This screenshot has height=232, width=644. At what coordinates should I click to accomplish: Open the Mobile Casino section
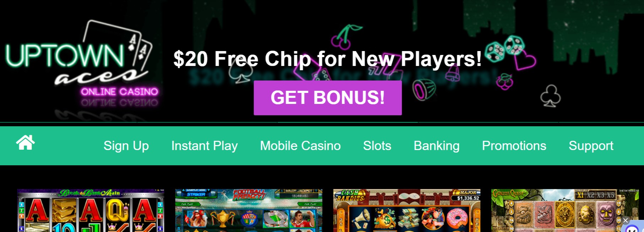300,146
